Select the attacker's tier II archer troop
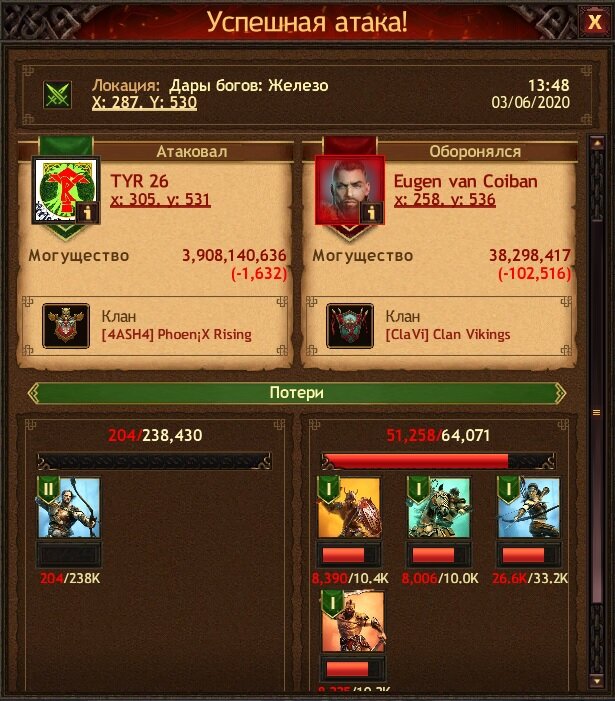 68,507
